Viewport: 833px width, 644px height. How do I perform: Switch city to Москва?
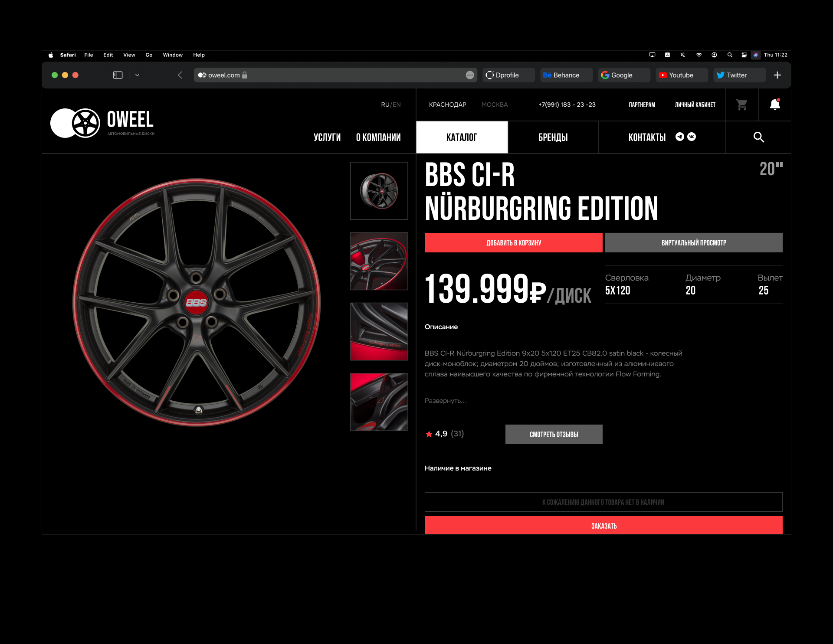point(494,105)
